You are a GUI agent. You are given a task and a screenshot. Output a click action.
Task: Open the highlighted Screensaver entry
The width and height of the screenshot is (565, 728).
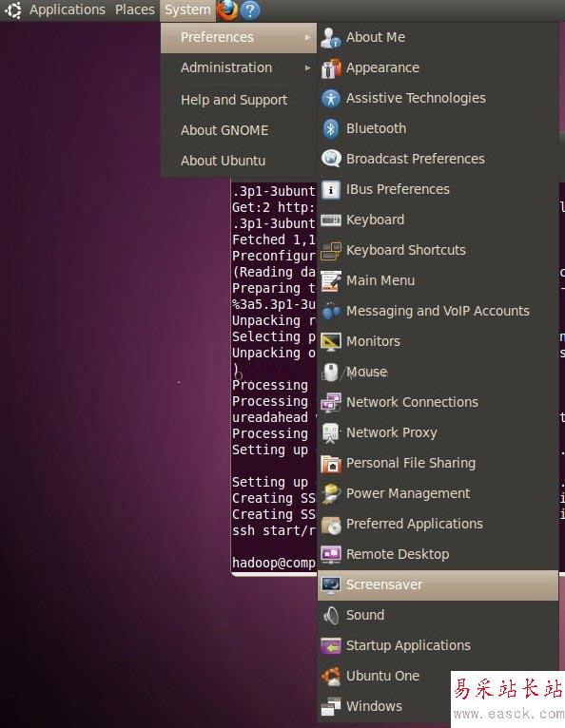pyautogui.click(x=438, y=585)
